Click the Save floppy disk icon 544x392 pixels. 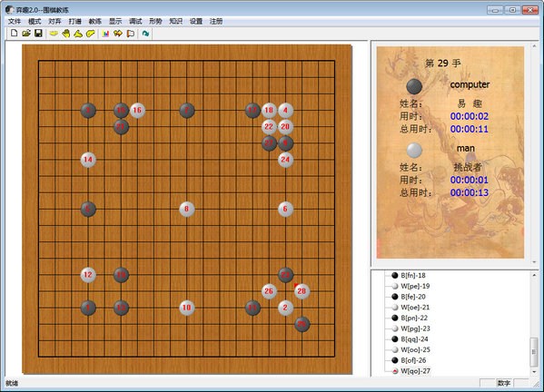click(38, 34)
